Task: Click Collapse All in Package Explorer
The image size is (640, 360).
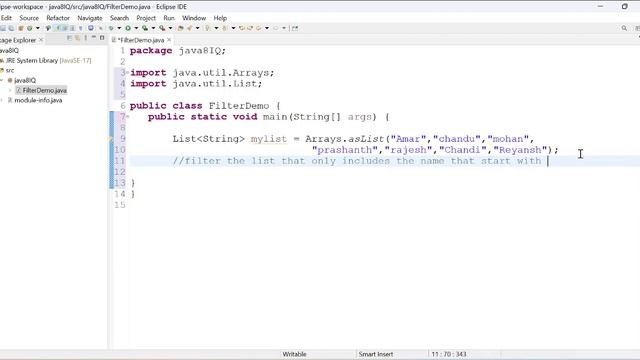Action: click(x=69, y=38)
